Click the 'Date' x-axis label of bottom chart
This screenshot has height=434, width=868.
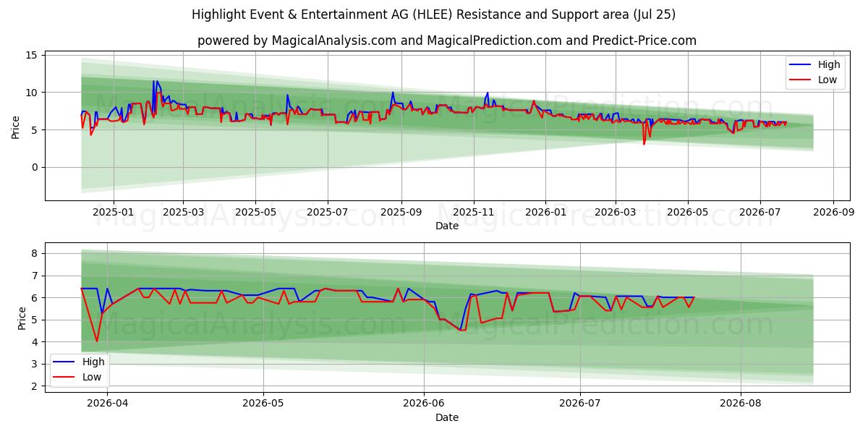click(447, 417)
